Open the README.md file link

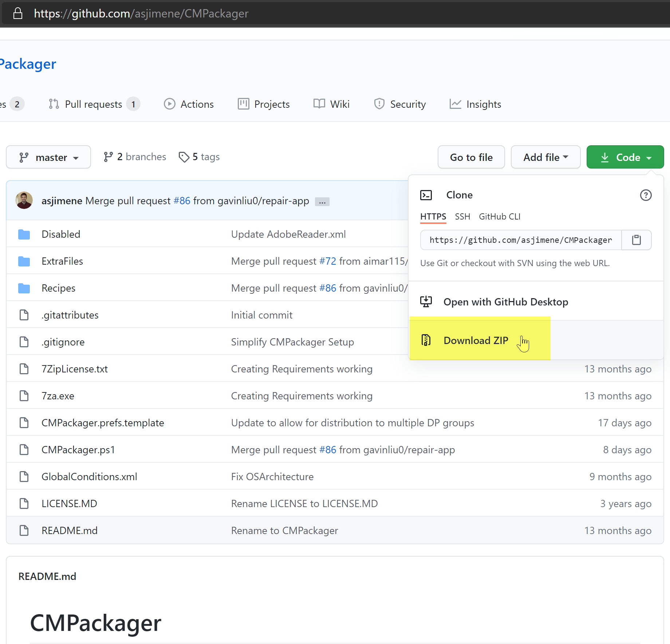(x=69, y=530)
